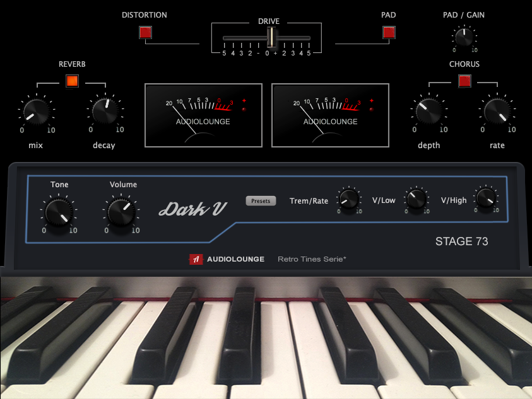Click the REVERB label

pos(72,64)
